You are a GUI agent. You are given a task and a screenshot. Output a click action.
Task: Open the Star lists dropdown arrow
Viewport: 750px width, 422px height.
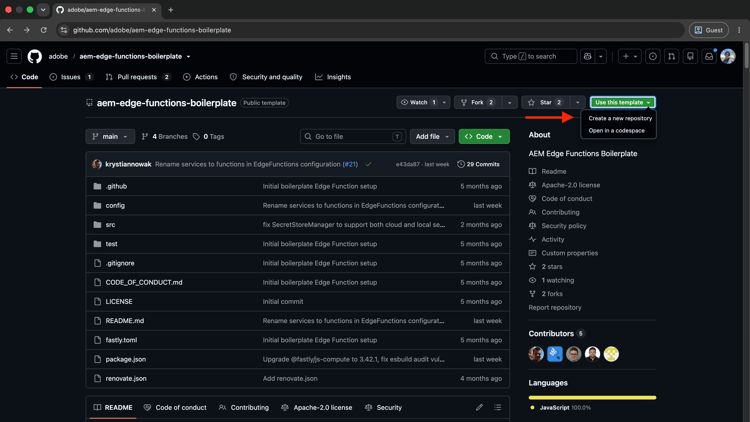point(578,102)
